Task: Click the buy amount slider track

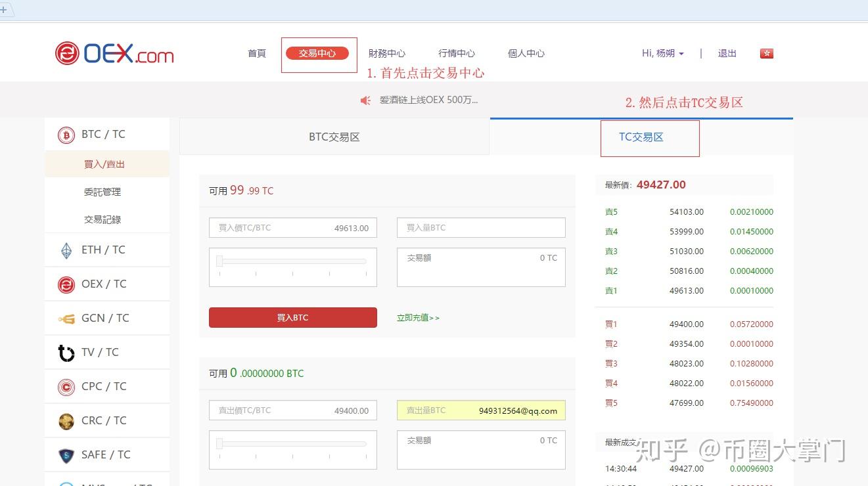Action: coord(292,261)
